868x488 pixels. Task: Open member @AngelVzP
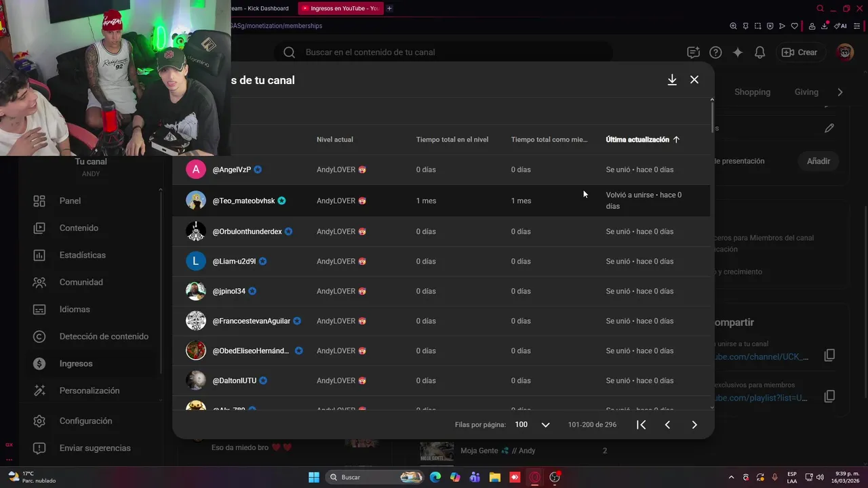coord(232,169)
